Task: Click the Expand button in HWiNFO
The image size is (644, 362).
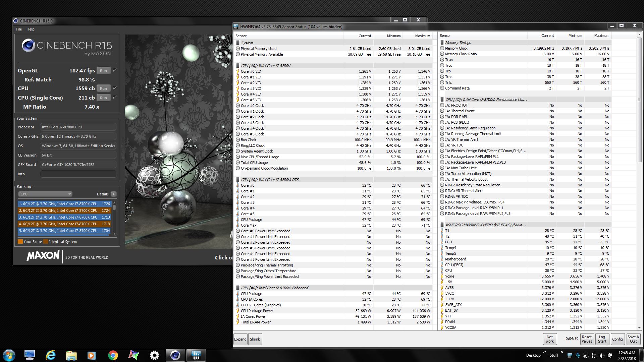Action: pyautogui.click(x=240, y=339)
